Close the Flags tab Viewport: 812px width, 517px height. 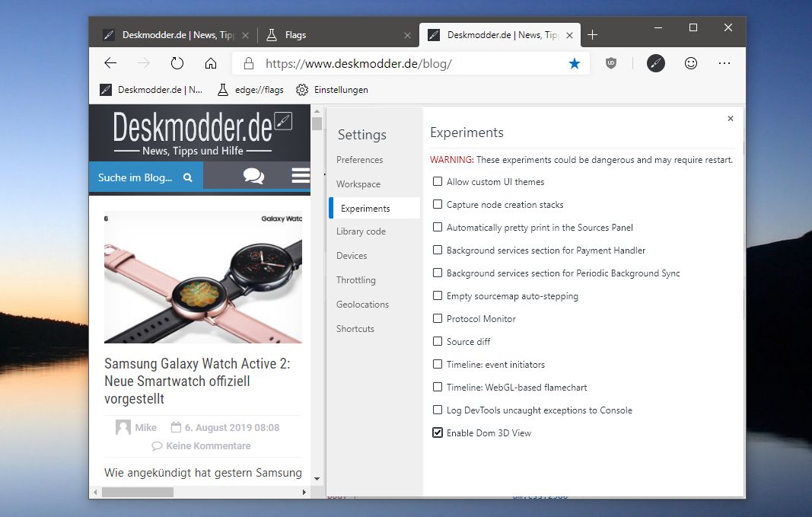(408, 35)
